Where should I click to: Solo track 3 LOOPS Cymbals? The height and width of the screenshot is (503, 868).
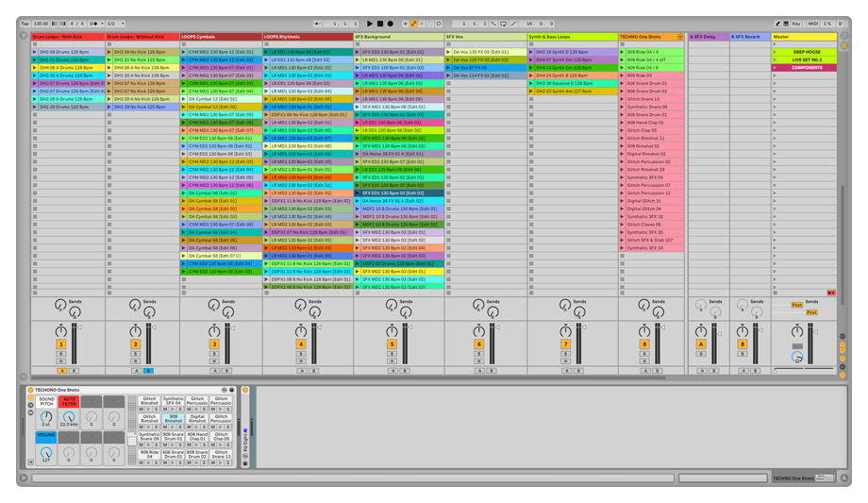(x=214, y=354)
